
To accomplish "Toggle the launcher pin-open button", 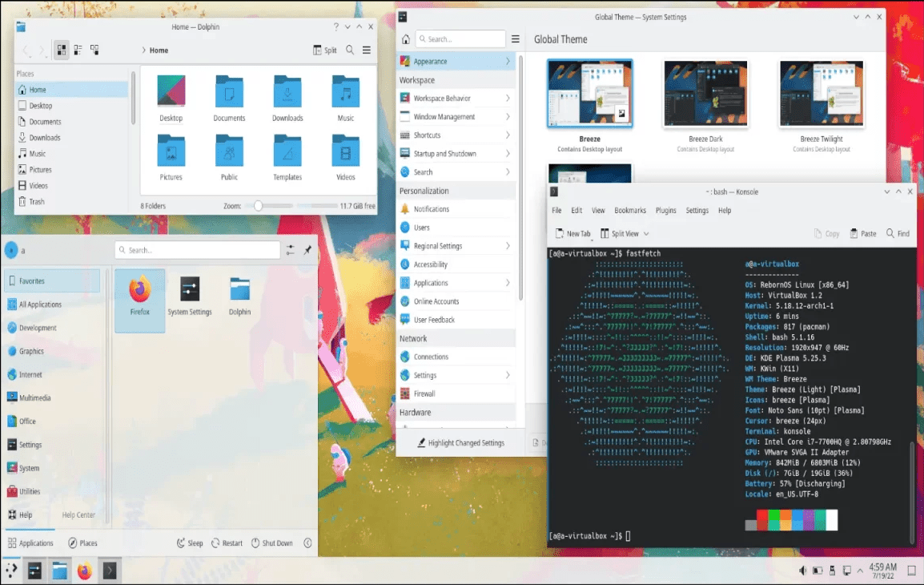I will tap(307, 250).
